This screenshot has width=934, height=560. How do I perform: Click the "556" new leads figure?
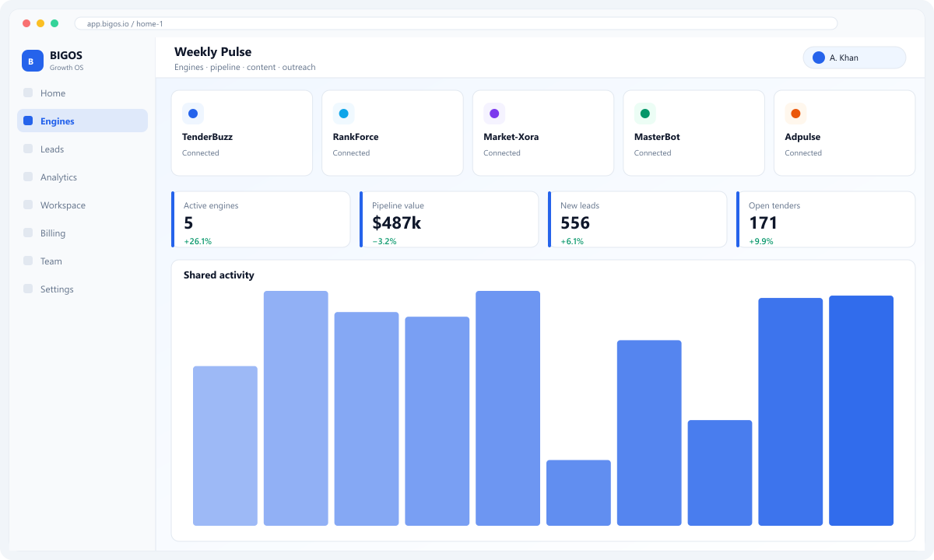[575, 223]
